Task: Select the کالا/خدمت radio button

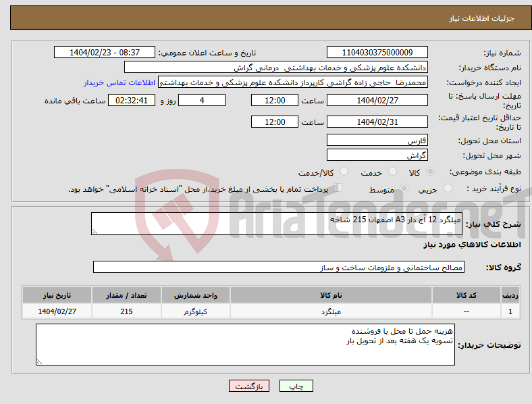Action: [344, 172]
